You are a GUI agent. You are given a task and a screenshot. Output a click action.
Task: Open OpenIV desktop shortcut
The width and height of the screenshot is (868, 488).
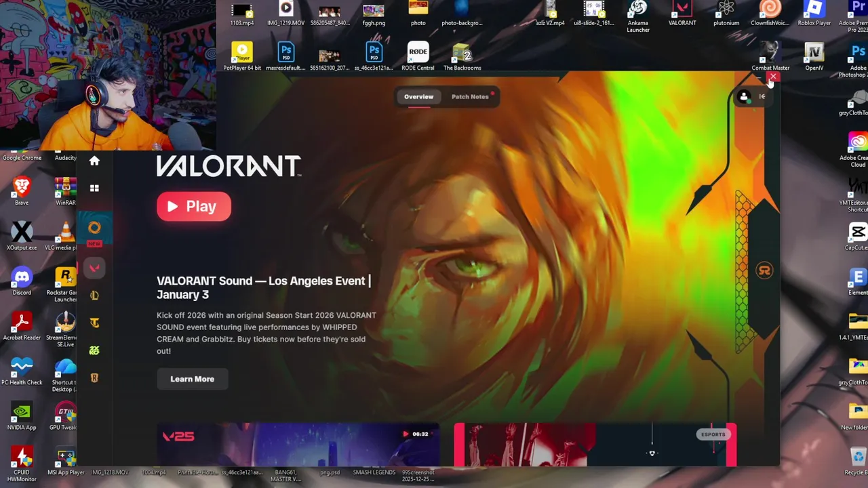[814, 56]
